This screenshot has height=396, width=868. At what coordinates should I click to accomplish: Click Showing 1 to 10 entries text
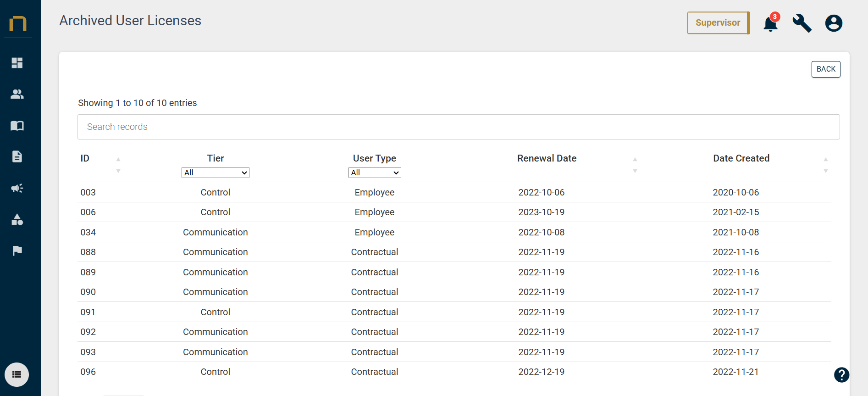click(138, 103)
